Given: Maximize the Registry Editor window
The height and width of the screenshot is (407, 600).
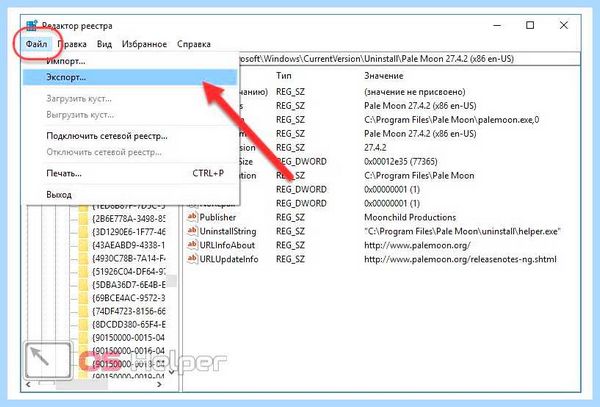Looking at the screenshot, I should (530, 25).
